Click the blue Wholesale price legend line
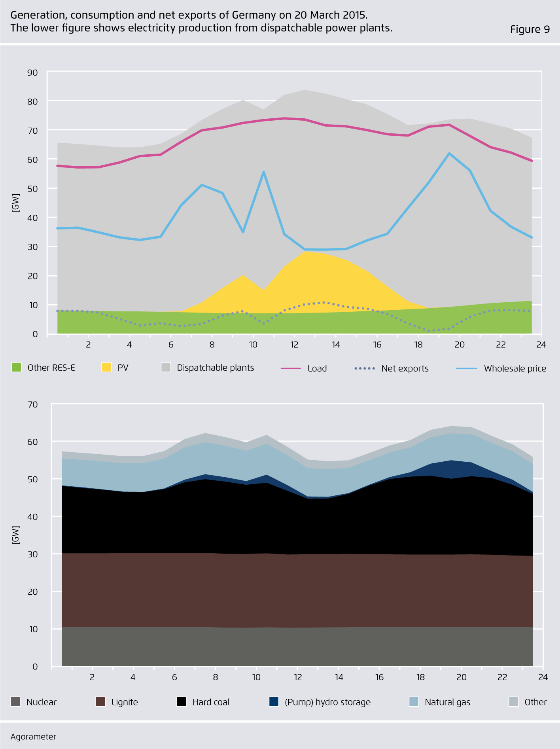The width and height of the screenshot is (560, 749). coord(466,368)
